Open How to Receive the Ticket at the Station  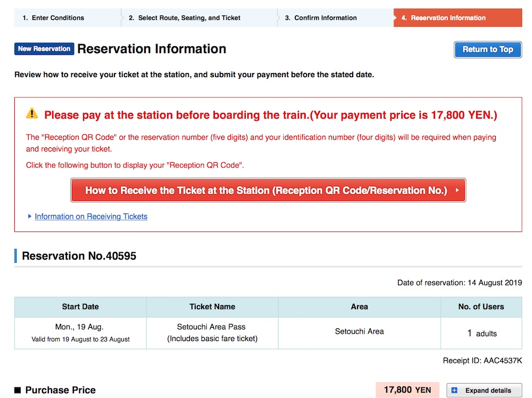pos(268,190)
